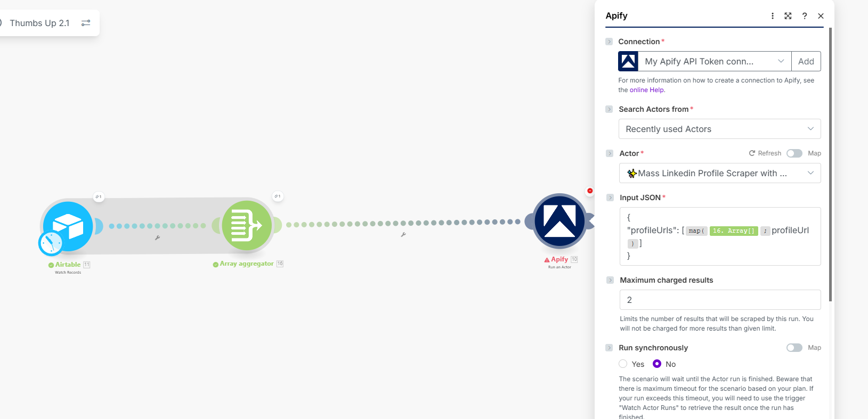Image resolution: width=868 pixels, height=419 pixels.
Task: Open the clock schedule on Airtable module
Action: [51, 243]
